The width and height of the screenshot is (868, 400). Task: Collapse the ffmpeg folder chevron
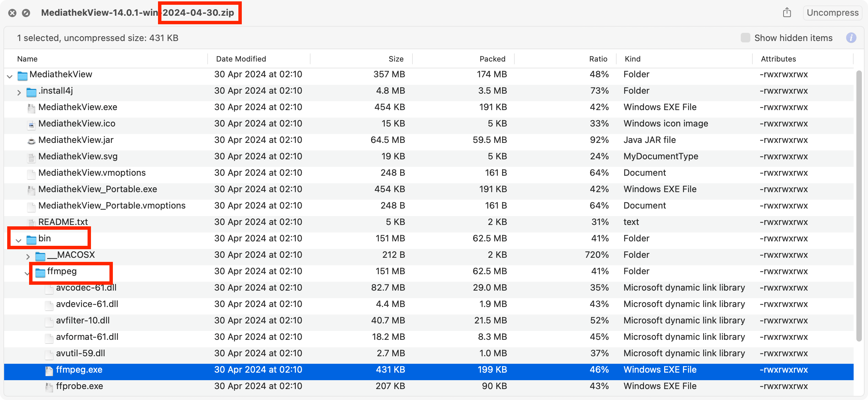coord(27,273)
